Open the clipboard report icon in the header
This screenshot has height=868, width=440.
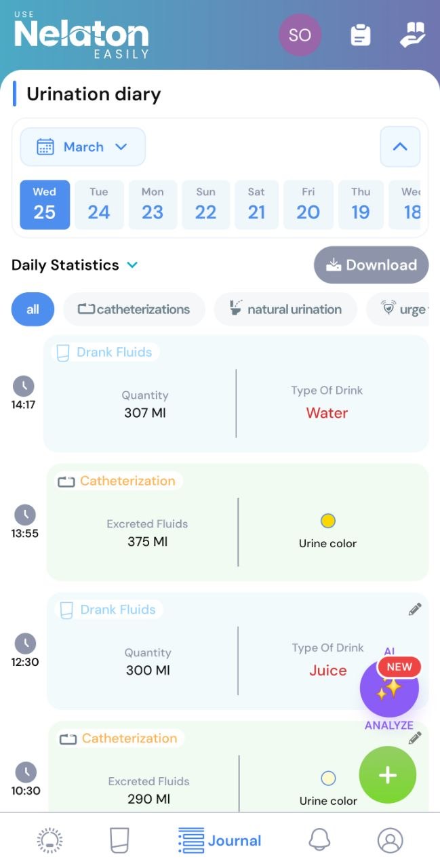click(360, 35)
